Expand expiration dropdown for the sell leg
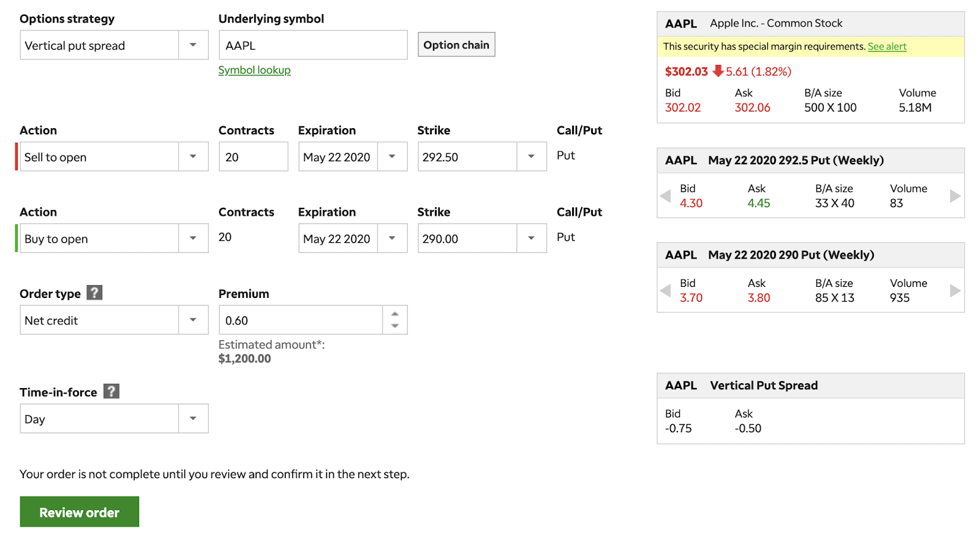The height and width of the screenshot is (545, 980). (393, 157)
